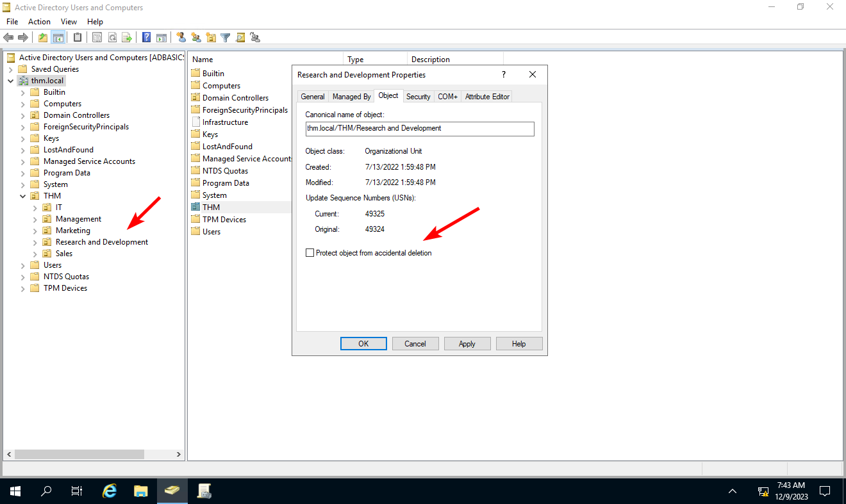Click the Canonical name text field

tap(420, 129)
